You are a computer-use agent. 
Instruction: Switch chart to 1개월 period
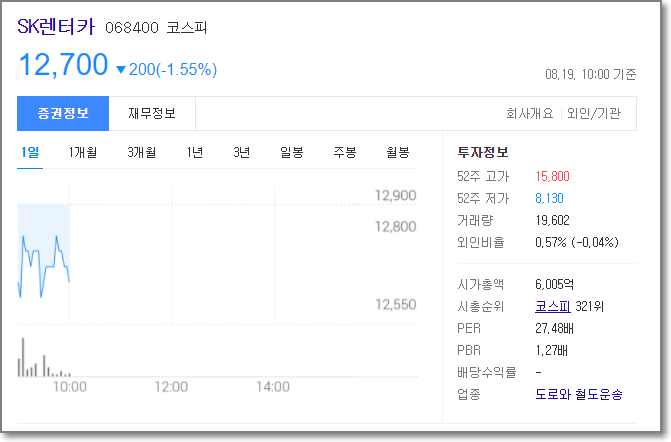pos(83,152)
